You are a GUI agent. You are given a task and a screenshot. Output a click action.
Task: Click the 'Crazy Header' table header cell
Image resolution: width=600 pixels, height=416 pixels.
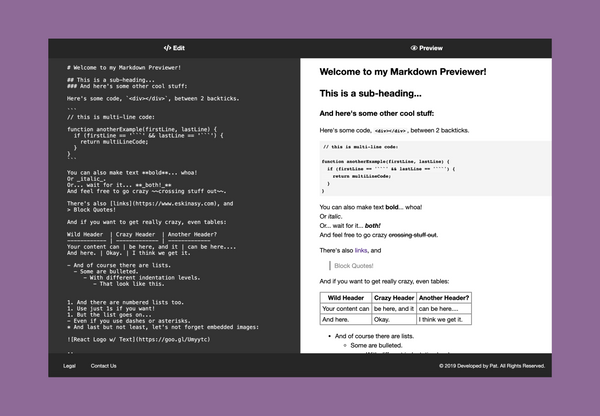tap(394, 298)
